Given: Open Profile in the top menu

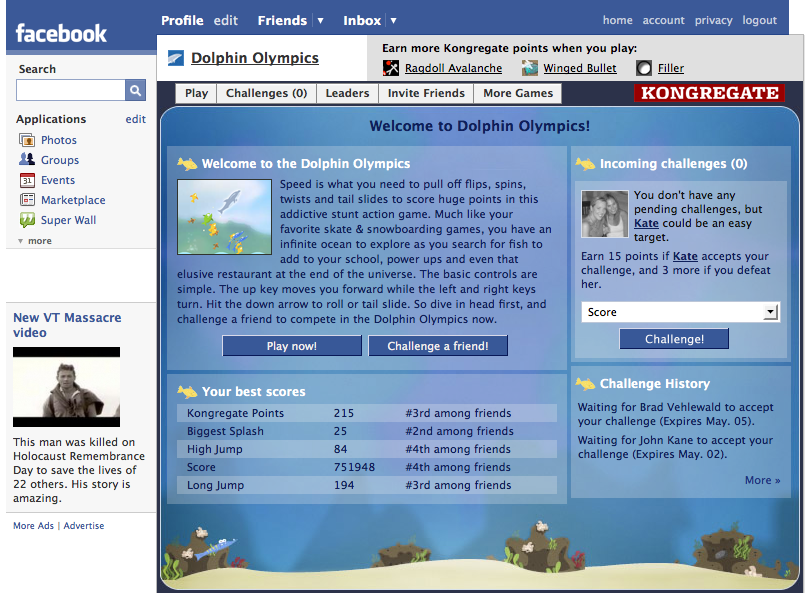Looking at the screenshot, I should 182,21.
